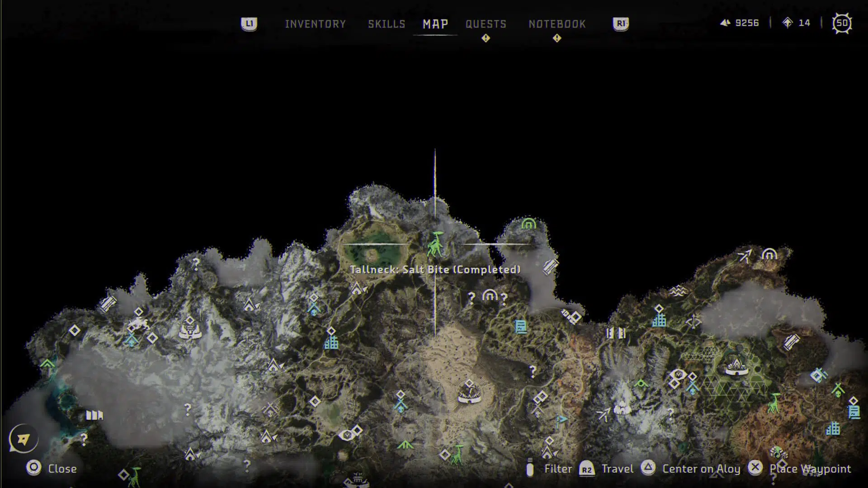
Task: Click the question mark on the far northwest ridge
Action: 196,264
